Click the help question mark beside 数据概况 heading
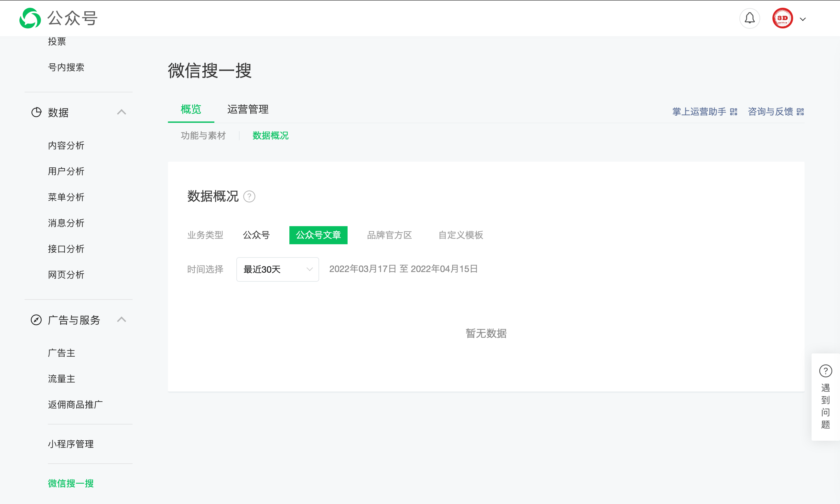The height and width of the screenshot is (504, 840). pyautogui.click(x=249, y=196)
